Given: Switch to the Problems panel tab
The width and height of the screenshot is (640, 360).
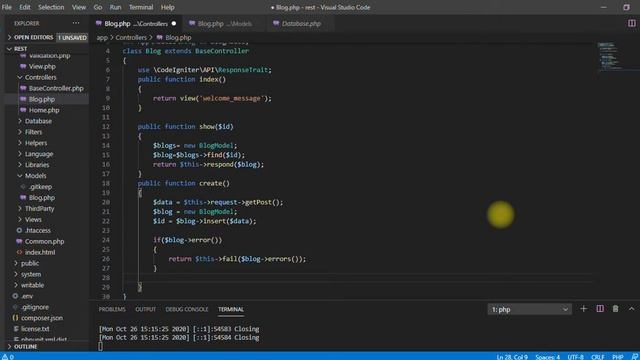Looking at the screenshot, I should (x=112, y=309).
